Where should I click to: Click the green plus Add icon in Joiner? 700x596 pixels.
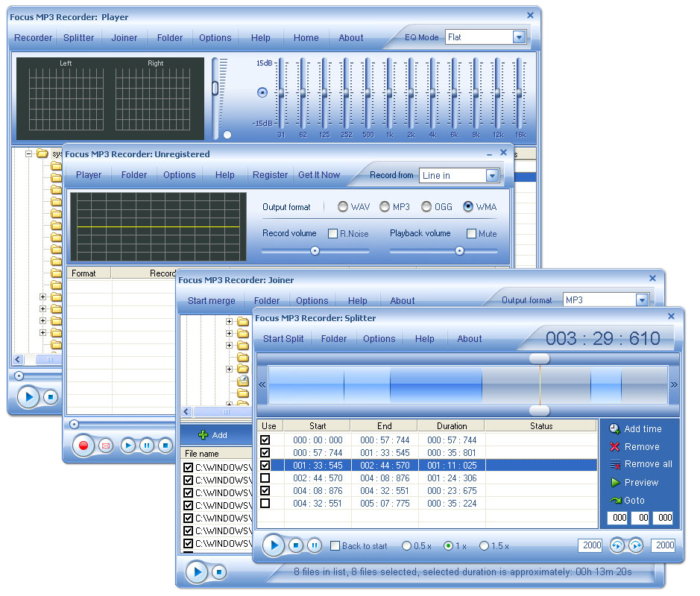click(x=203, y=434)
